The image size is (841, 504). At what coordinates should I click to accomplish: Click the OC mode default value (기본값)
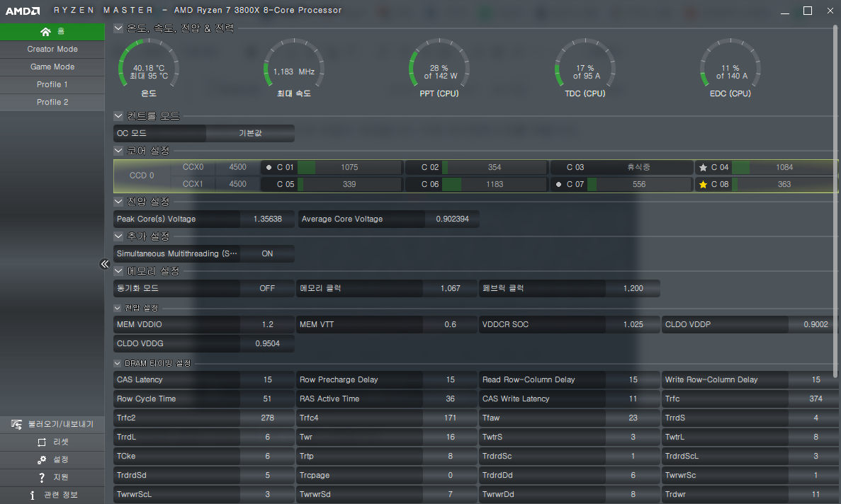point(250,133)
